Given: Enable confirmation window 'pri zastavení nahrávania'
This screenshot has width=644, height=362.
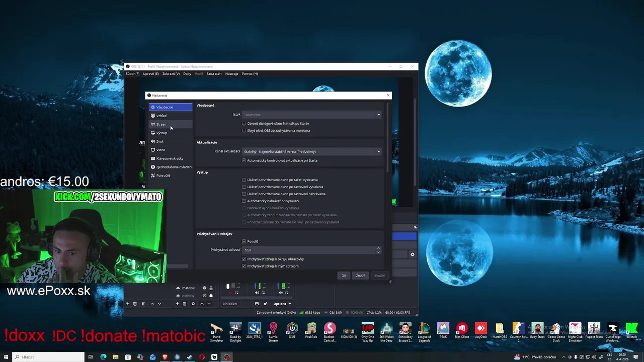Looking at the screenshot, I should click(x=244, y=194).
